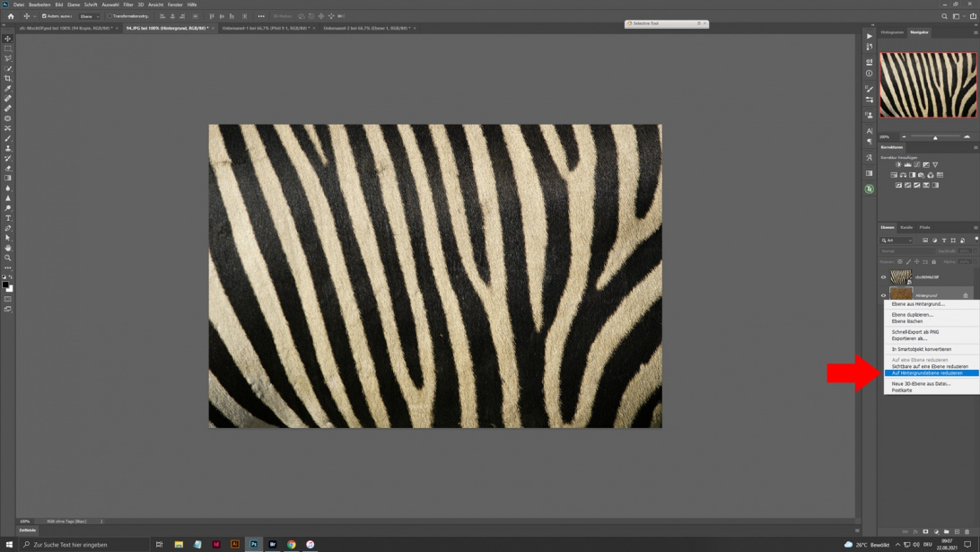
Task: Open the Ebenen panel flyout menu
Action: [976, 228]
